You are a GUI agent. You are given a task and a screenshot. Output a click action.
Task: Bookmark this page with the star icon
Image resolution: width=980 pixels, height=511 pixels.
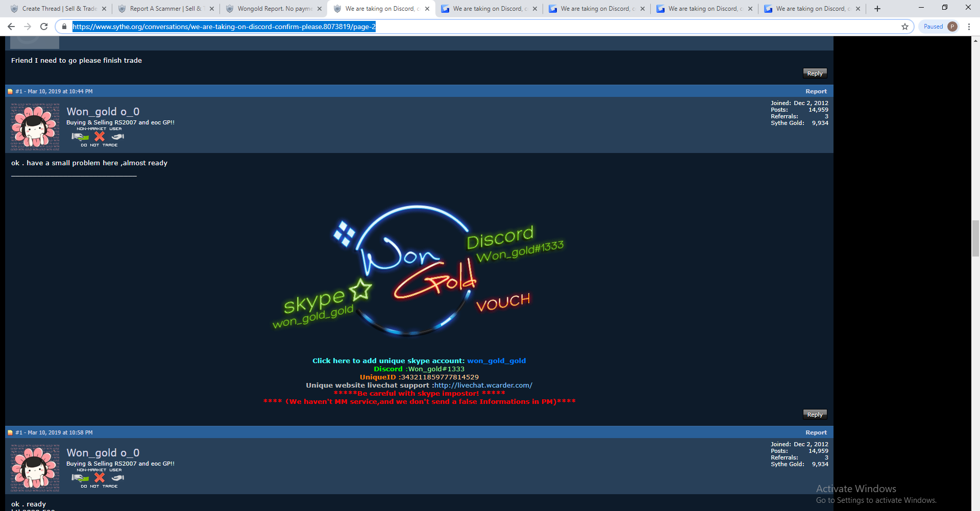coord(905,27)
